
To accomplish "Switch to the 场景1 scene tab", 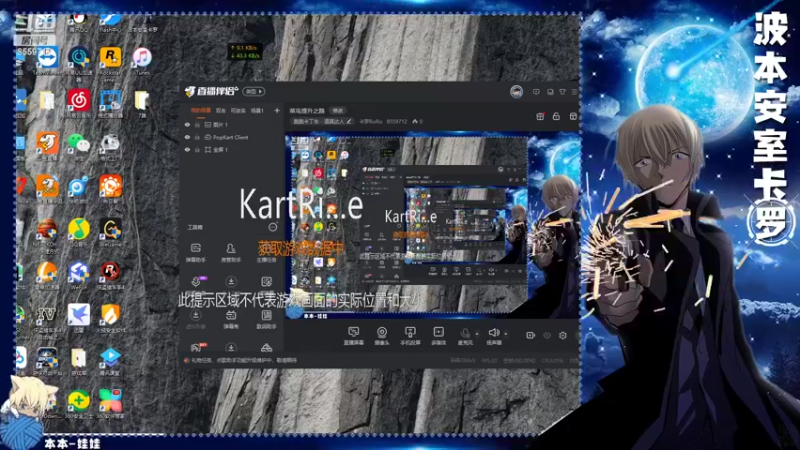I will [257, 110].
